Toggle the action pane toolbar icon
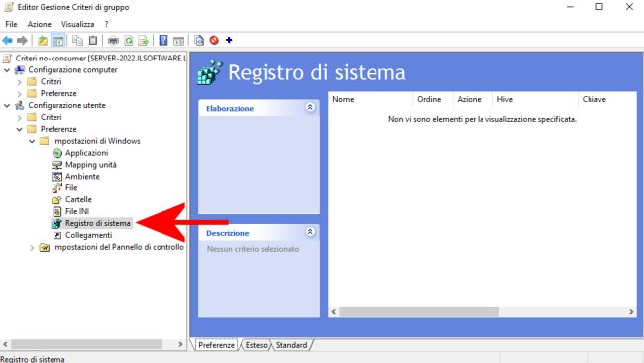Viewport: 644px width, 363px height. 178,41
